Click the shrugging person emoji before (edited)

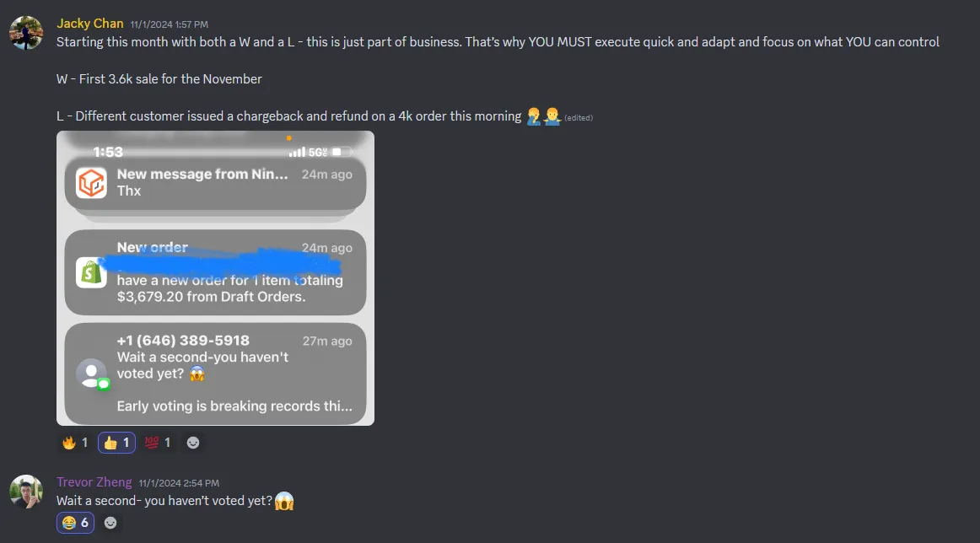552,116
